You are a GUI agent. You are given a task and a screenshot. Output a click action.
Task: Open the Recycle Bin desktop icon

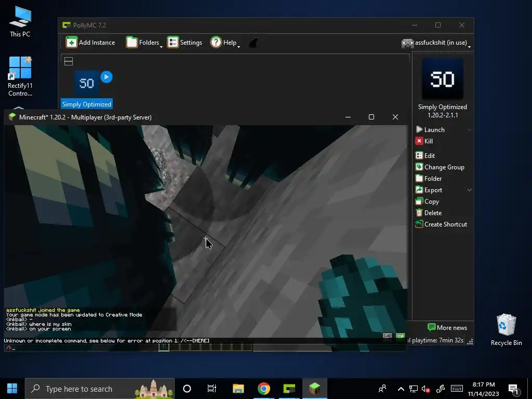[506, 330]
